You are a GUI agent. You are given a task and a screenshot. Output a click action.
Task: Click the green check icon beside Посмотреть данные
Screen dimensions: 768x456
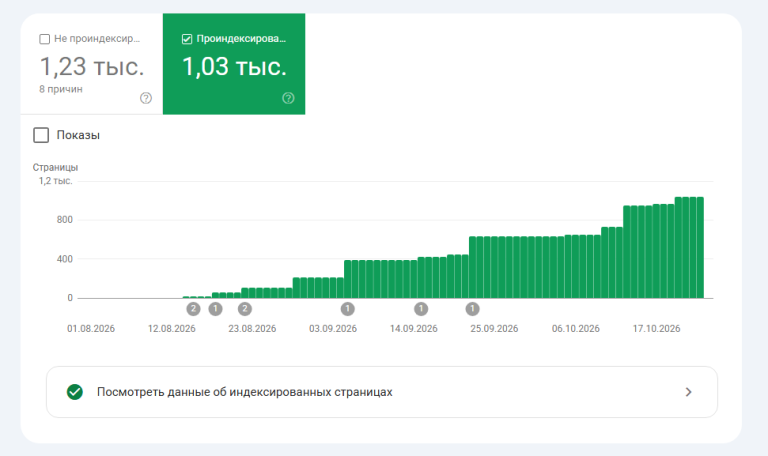(75, 392)
